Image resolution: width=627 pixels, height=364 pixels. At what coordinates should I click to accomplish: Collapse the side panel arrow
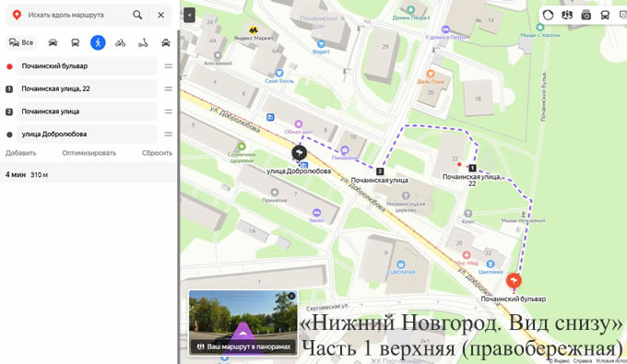point(189,15)
